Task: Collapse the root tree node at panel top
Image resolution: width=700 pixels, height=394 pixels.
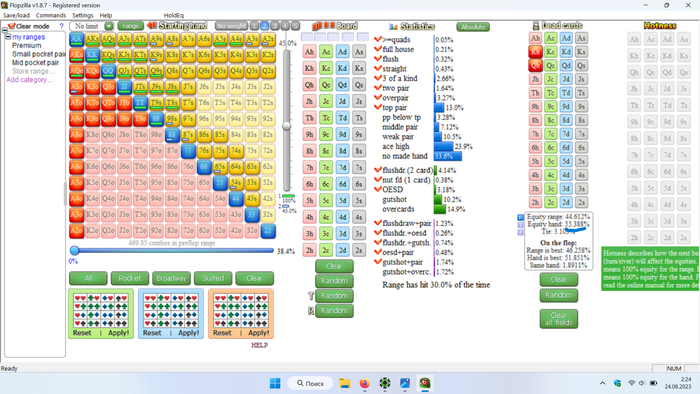Action: pyautogui.click(x=4, y=30)
